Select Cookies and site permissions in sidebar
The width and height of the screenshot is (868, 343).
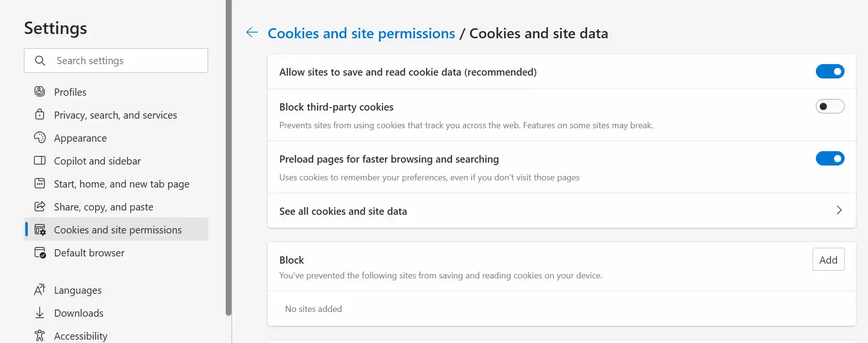click(x=118, y=230)
